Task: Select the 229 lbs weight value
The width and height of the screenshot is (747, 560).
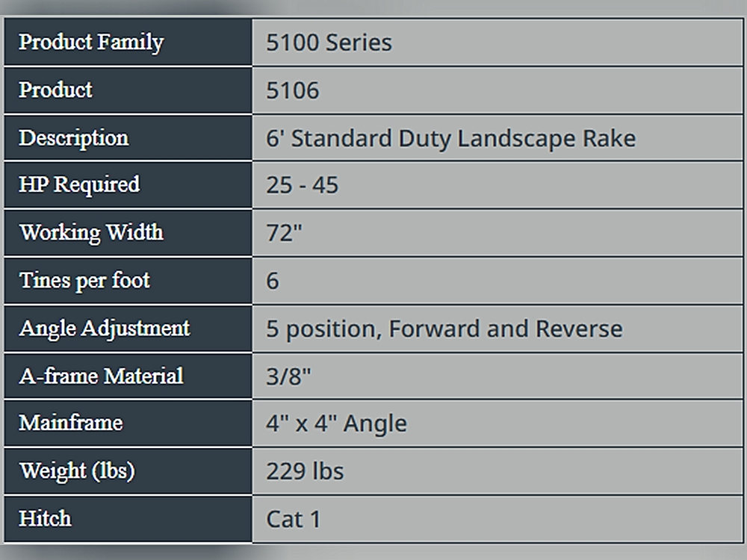Action: pyautogui.click(x=305, y=471)
